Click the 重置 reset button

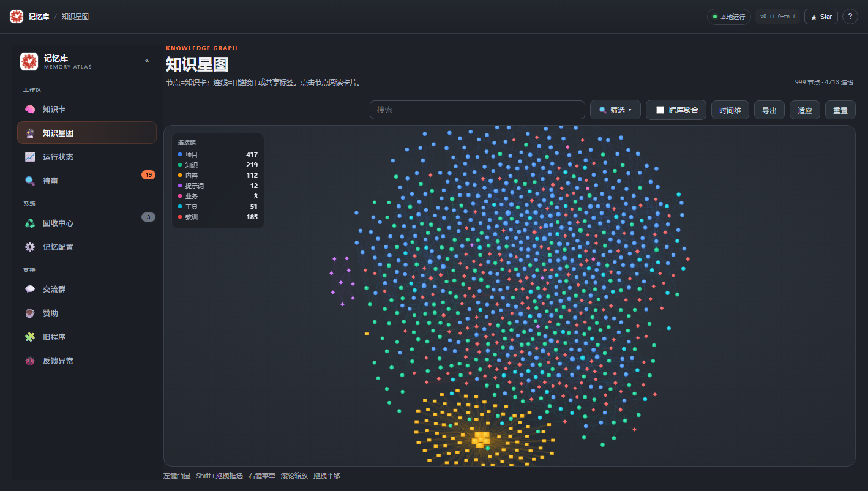840,110
